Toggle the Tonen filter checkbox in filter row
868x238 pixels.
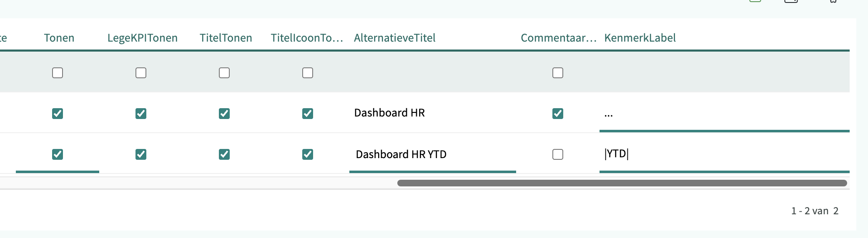58,73
